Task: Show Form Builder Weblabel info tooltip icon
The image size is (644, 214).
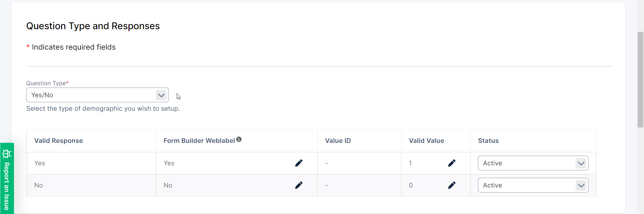Action: pyautogui.click(x=239, y=139)
